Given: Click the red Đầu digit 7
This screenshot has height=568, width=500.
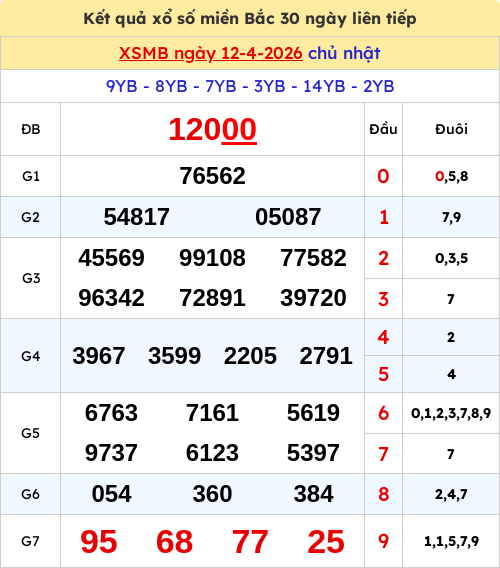Looking at the screenshot, I should (x=383, y=454).
